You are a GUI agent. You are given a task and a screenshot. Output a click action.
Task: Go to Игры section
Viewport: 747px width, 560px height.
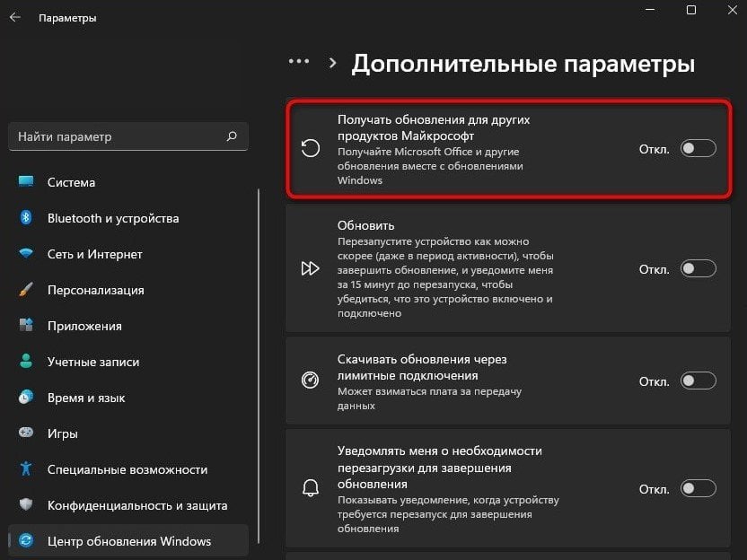(128, 433)
